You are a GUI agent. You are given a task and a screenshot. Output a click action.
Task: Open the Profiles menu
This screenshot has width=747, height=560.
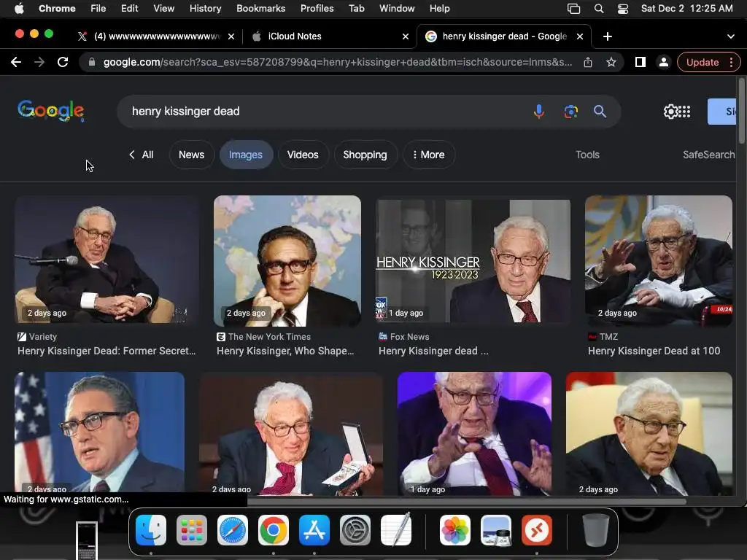(317, 8)
